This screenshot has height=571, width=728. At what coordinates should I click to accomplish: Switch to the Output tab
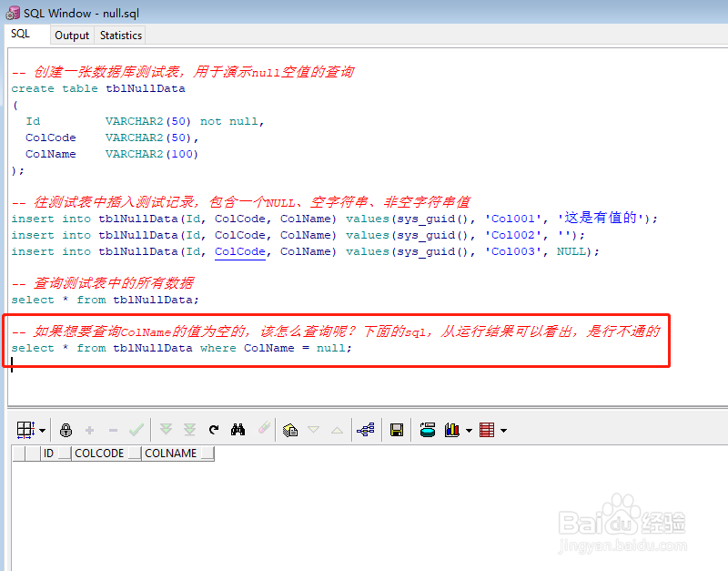click(x=72, y=35)
